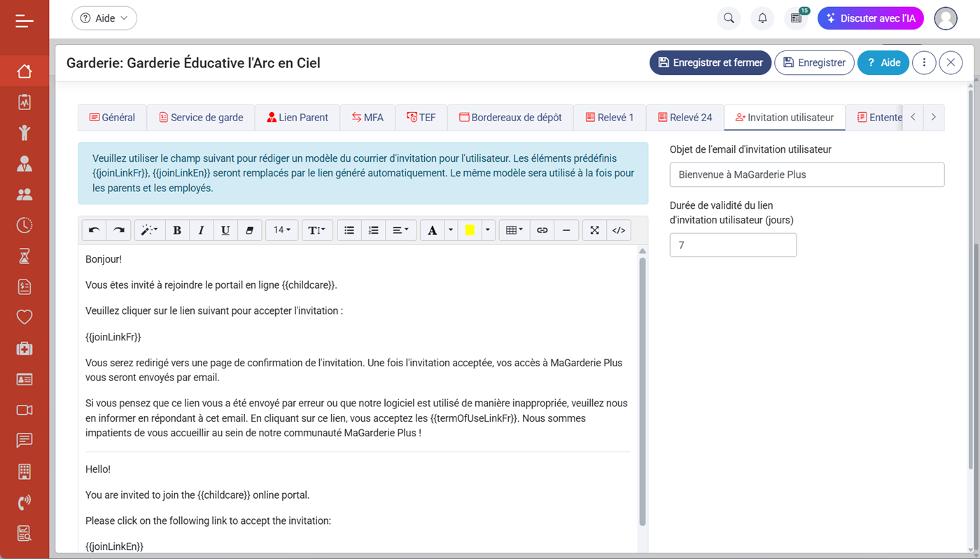Click the undo arrow in editor toolbar

[x=94, y=230]
